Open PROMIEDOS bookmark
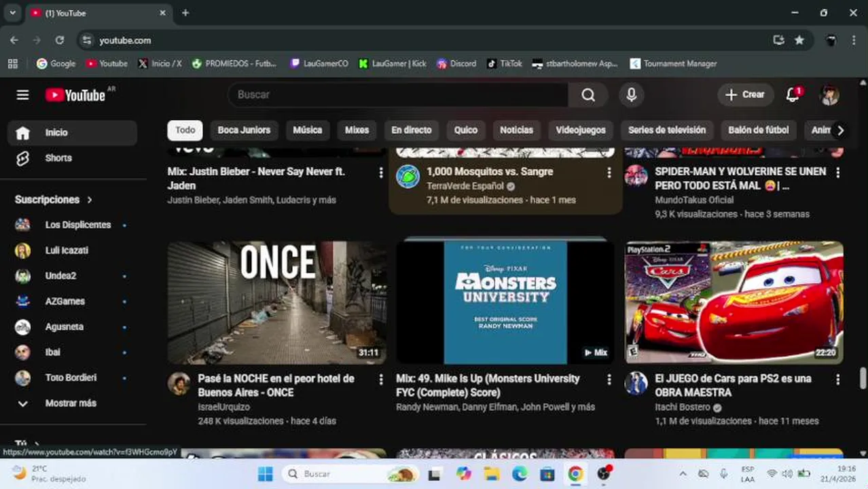This screenshot has width=868, height=489. 234,64
